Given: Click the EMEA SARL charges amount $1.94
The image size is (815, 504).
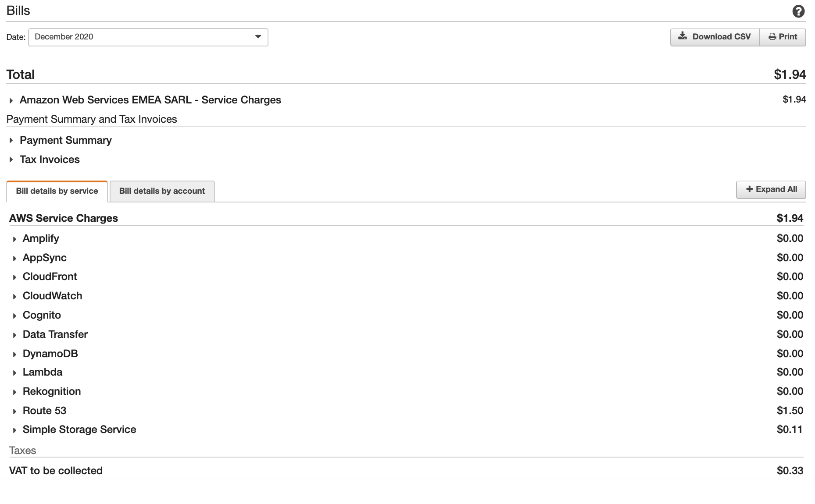Looking at the screenshot, I should 794,99.
